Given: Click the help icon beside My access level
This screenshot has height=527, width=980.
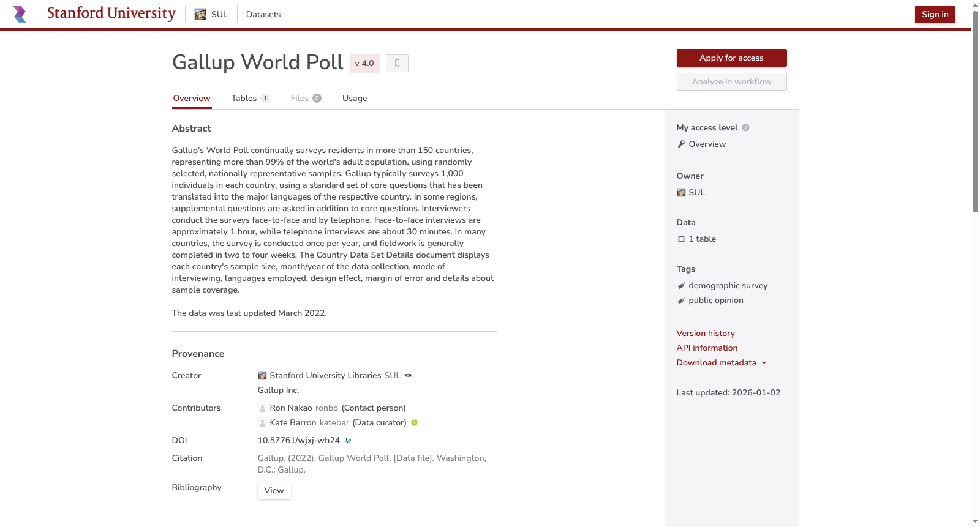Looking at the screenshot, I should tap(745, 128).
